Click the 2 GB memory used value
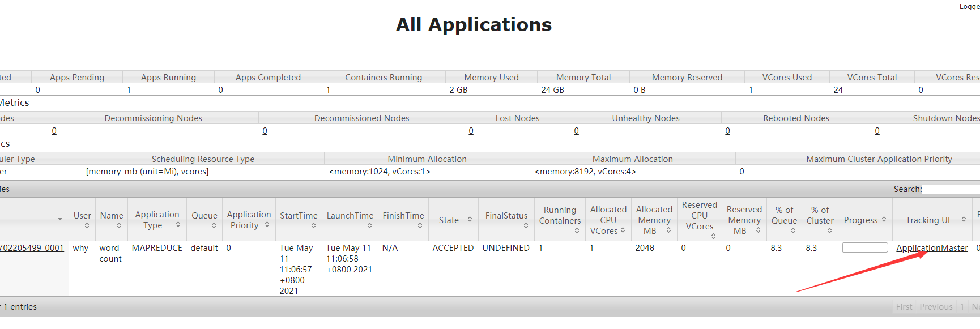 pyautogui.click(x=458, y=90)
